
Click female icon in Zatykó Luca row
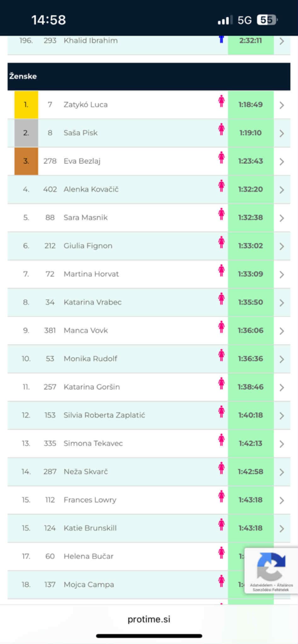221,101
